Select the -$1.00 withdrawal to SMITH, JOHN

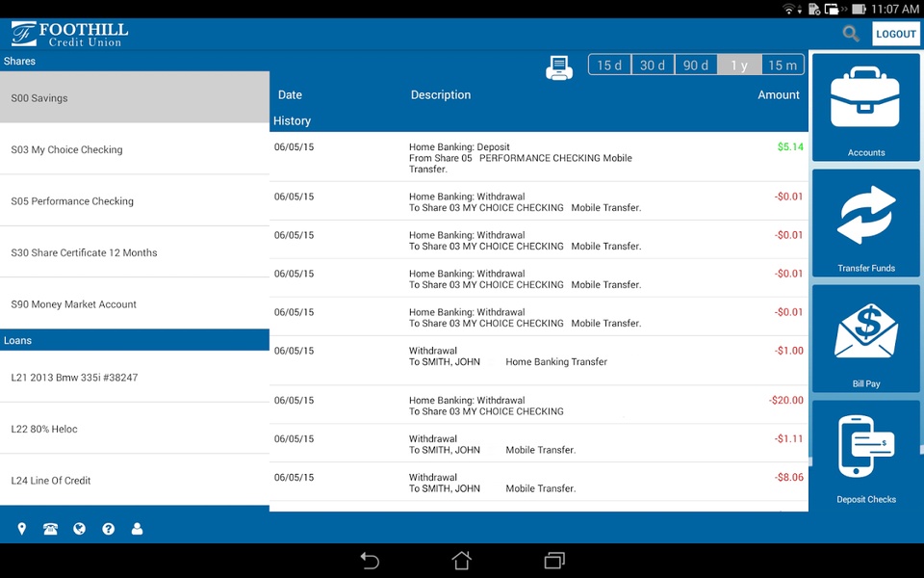tap(539, 360)
